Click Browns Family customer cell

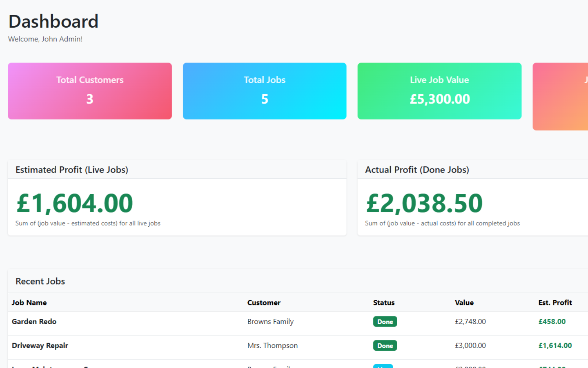pyautogui.click(x=270, y=322)
